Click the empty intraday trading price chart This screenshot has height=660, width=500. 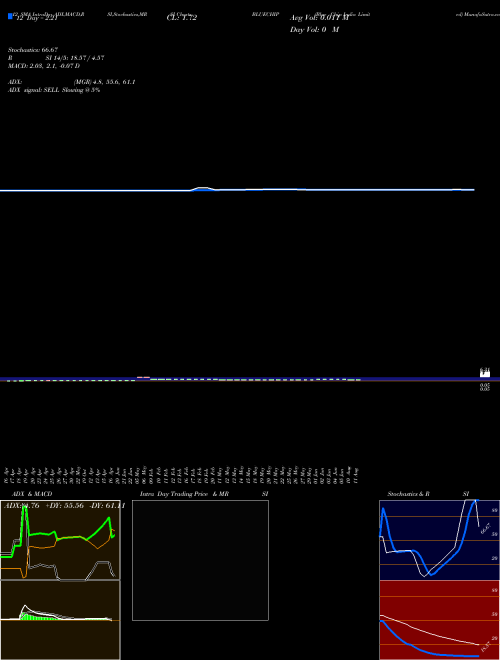click(200, 560)
